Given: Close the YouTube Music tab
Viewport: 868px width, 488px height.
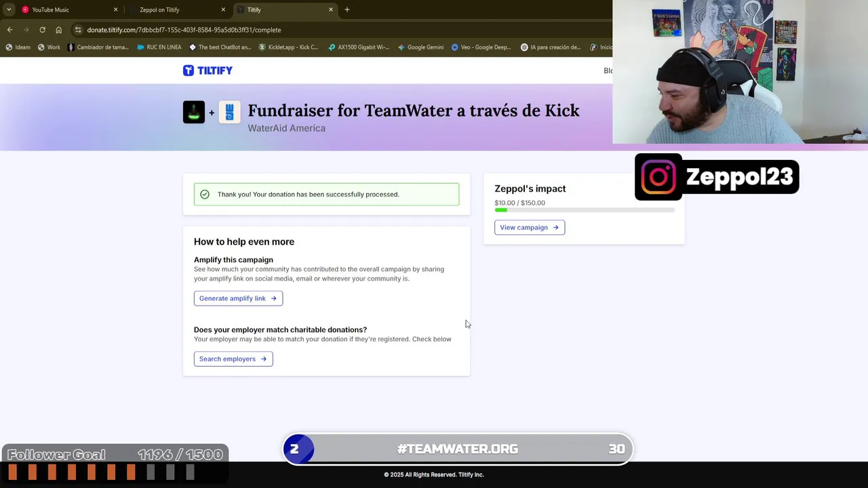Looking at the screenshot, I should pyautogui.click(x=115, y=9).
